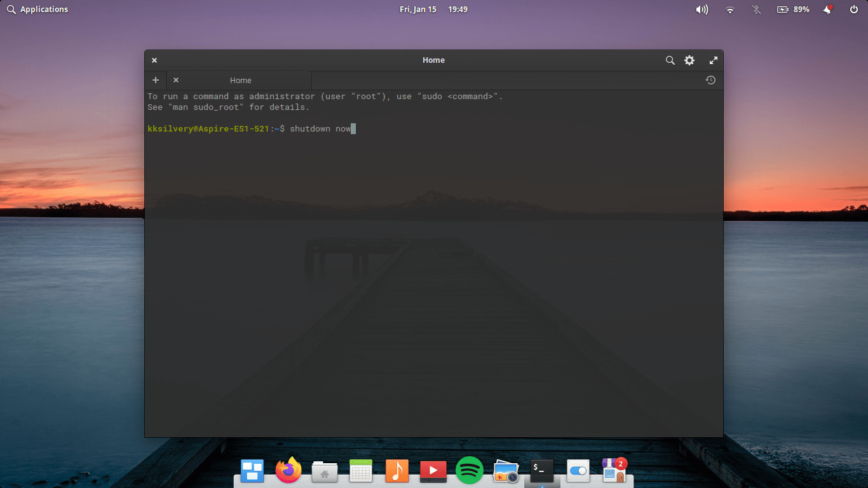
Task: Click the 'man sudo_root' hint line
Action: 228,107
